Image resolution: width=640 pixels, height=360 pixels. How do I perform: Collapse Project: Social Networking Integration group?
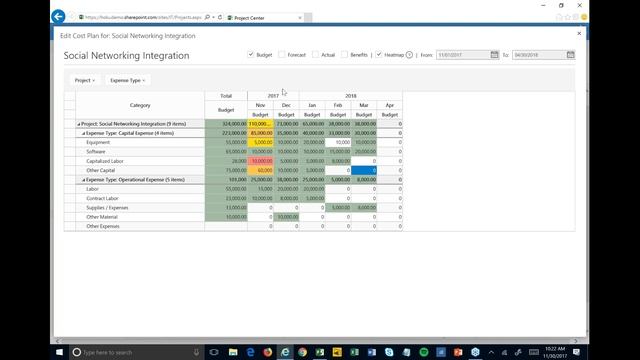[79, 124]
